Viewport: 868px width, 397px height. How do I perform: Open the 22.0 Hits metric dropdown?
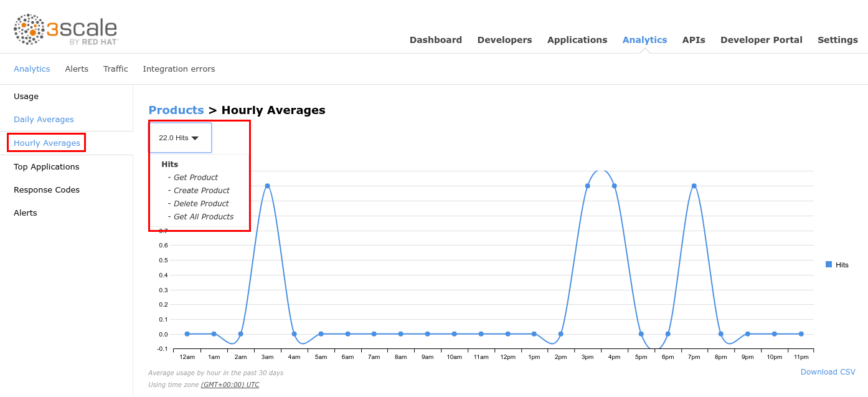(x=179, y=138)
